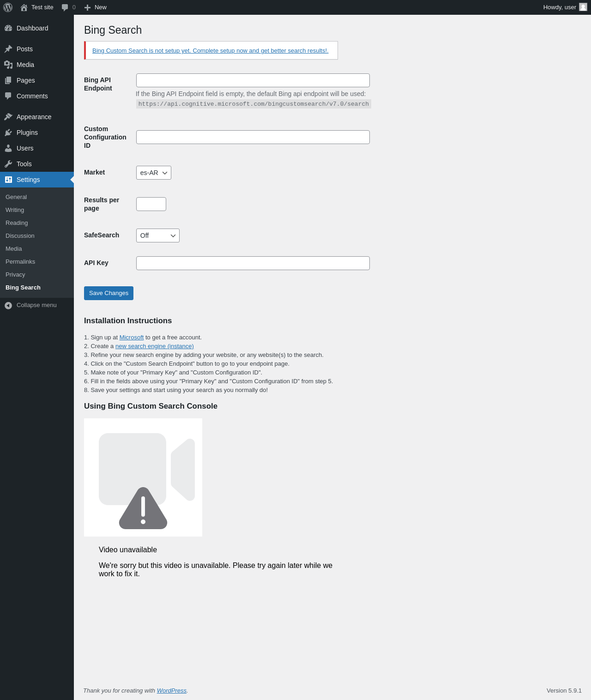Click the Save Changes button
Image resolution: width=591 pixels, height=700 pixels.
(x=109, y=293)
